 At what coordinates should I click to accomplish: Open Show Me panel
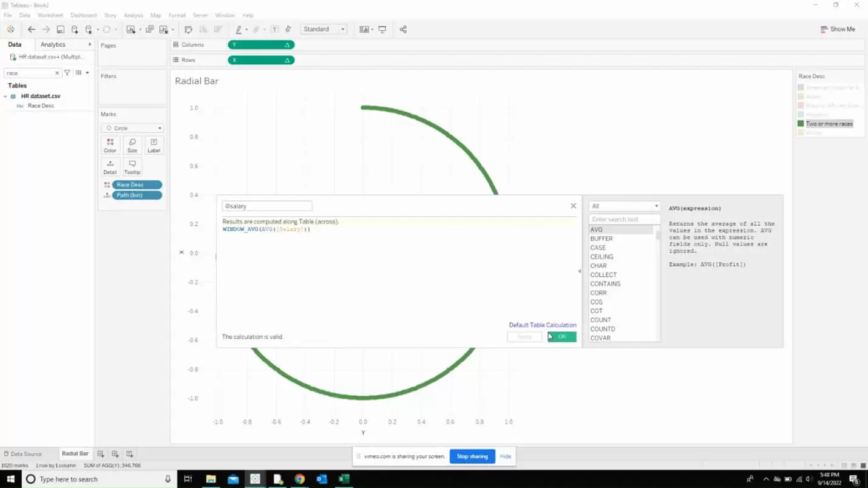838,29
